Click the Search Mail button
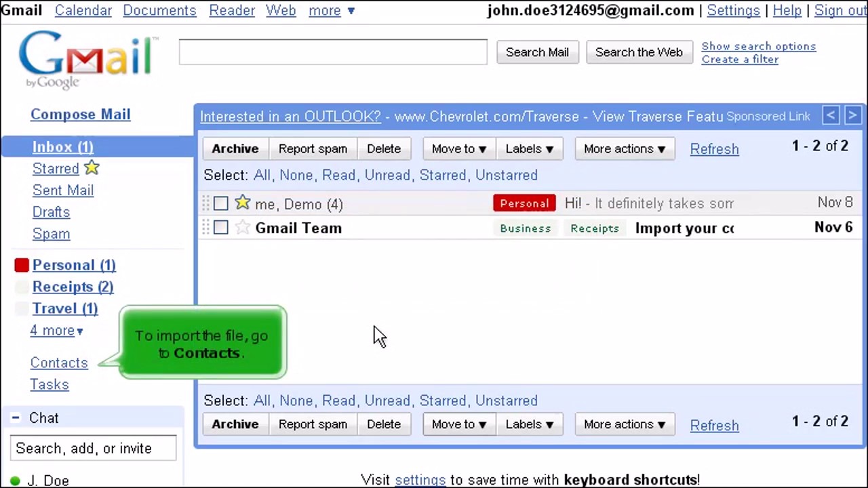868x488 pixels. (537, 52)
